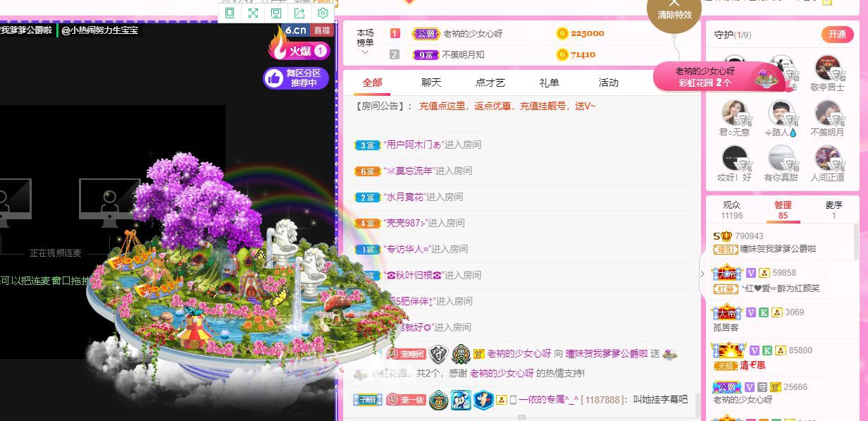Click user 老衲的少女心呀 in manager list
This screenshot has width=868, height=421.
click(743, 399)
